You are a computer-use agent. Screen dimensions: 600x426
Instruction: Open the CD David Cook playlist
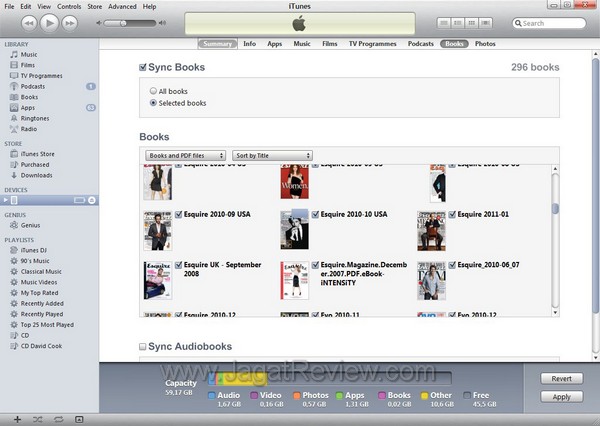pyautogui.click(x=41, y=346)
